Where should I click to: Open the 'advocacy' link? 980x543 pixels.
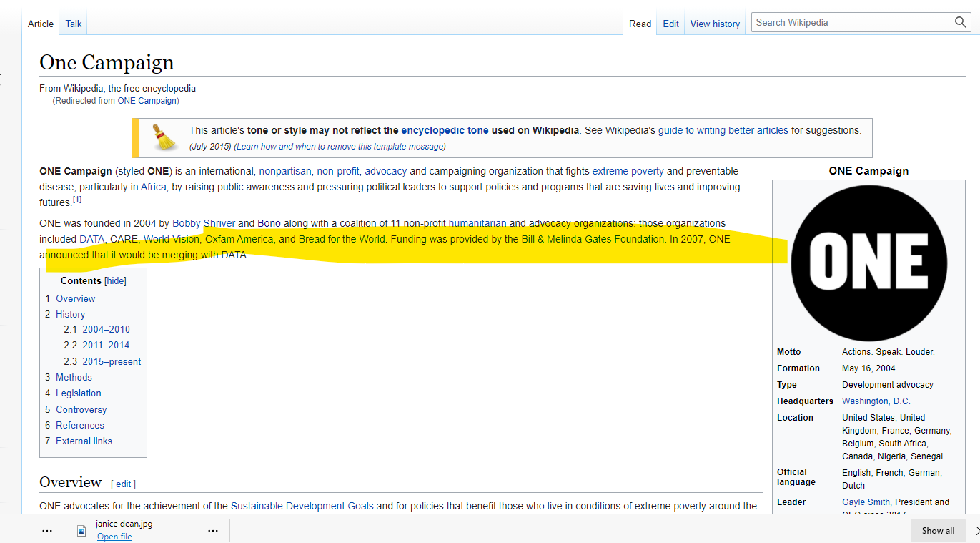[x=386, y=171]
